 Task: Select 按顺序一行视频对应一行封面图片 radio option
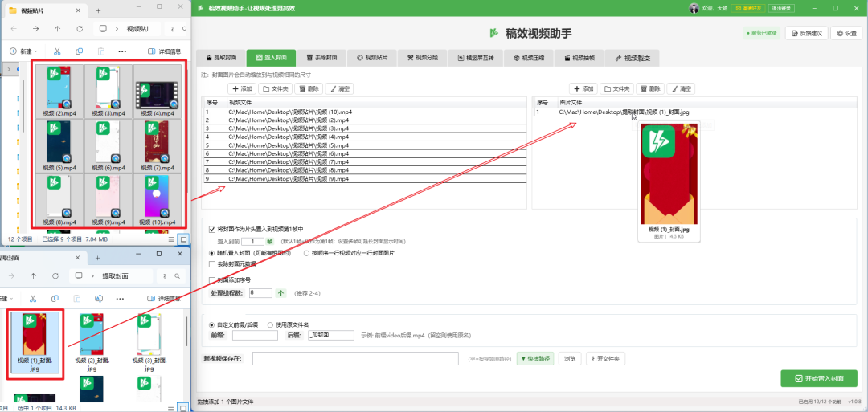pos(306,252)
